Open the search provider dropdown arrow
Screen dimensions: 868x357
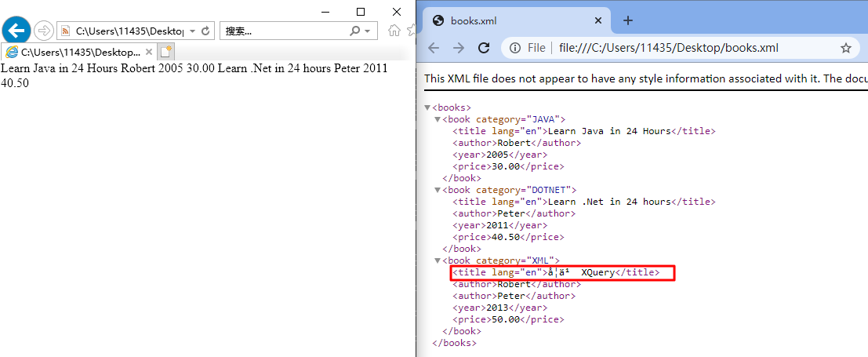click(x=368, y=31)
